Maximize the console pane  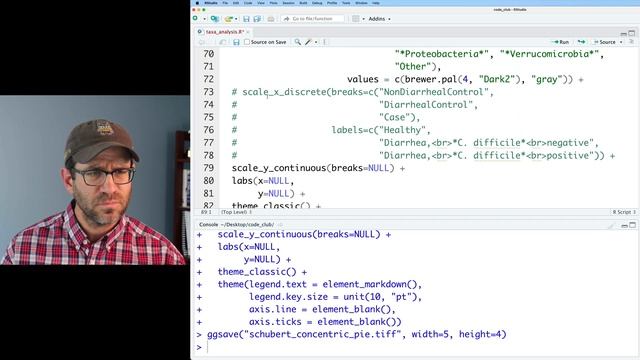click(632, 225)
